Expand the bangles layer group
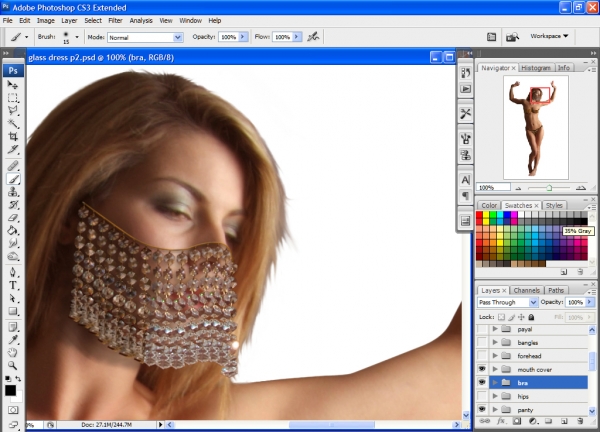This screenshot has width=600, height=432. tap(495, 342)
